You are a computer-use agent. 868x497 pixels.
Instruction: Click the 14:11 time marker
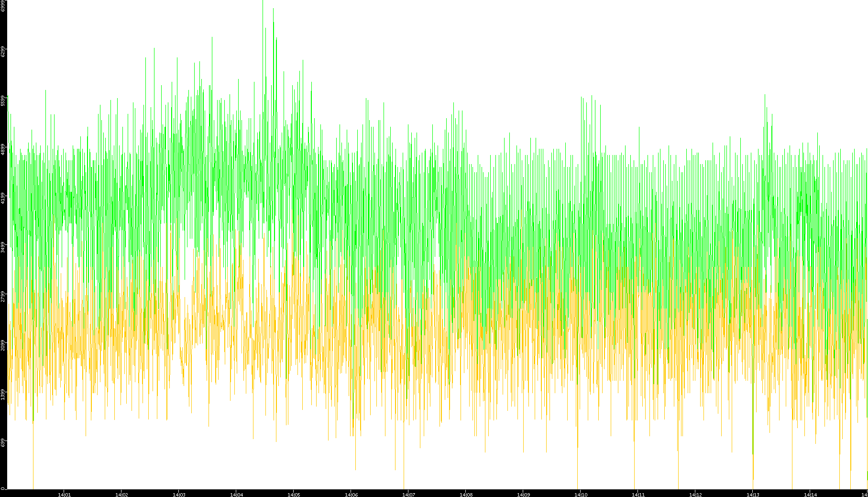coord(638,494)
